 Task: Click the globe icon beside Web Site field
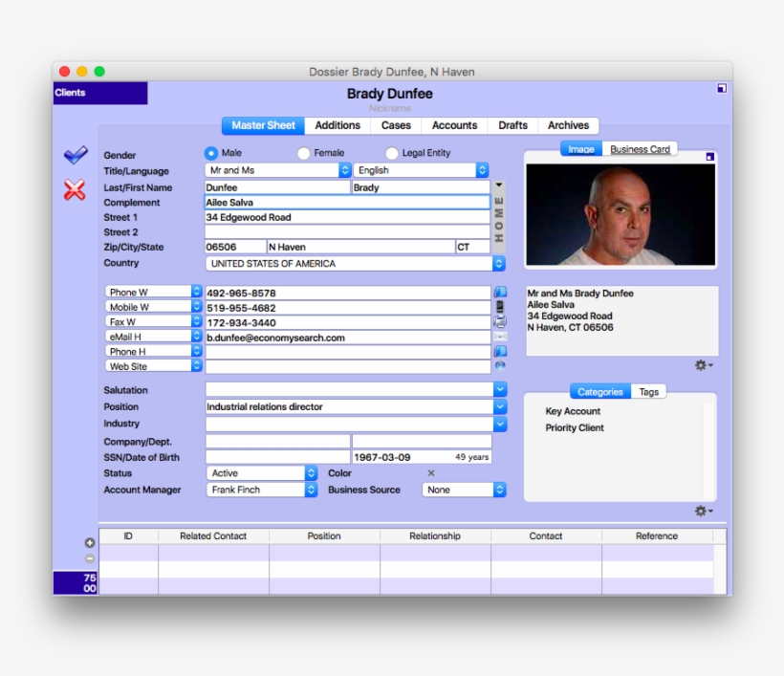pyautogui.click(x=500, y=365)
